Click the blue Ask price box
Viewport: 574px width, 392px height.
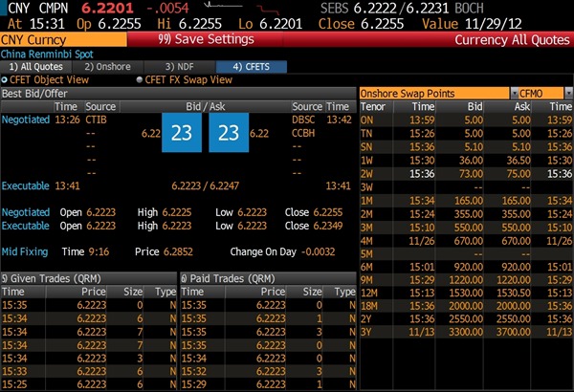click(228, 134)
